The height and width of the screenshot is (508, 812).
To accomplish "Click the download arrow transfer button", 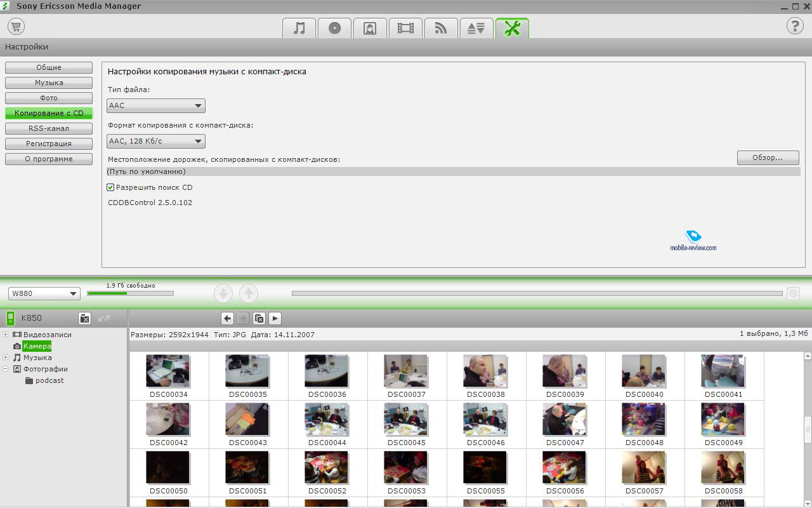I will click(223, 293).
